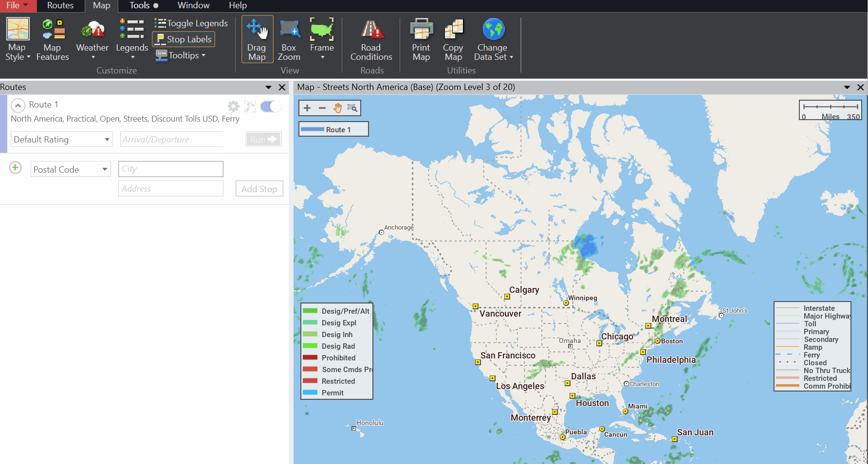
Task: Collapse Route 1 with chevron button
Action: tap(18, 106)
